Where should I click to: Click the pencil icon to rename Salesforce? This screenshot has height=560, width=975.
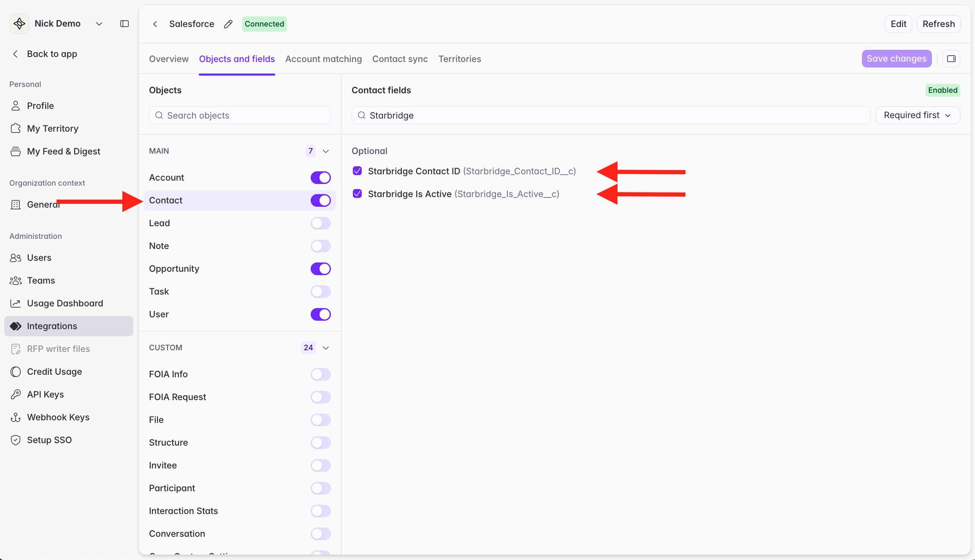228,24
